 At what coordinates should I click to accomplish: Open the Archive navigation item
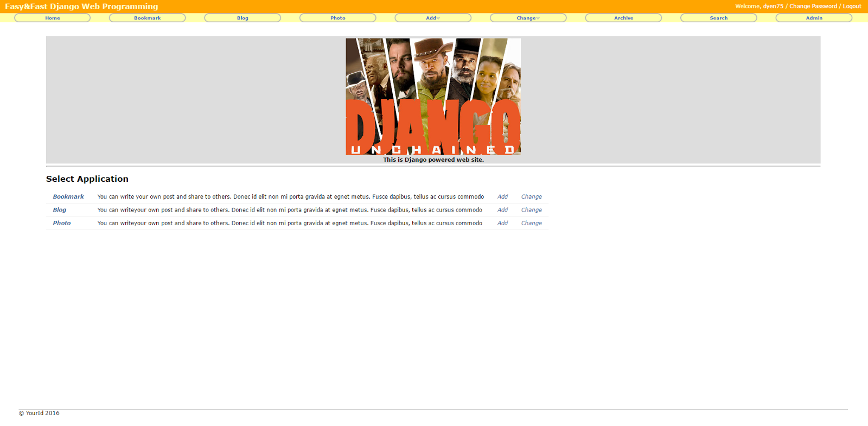coord(623,18)
